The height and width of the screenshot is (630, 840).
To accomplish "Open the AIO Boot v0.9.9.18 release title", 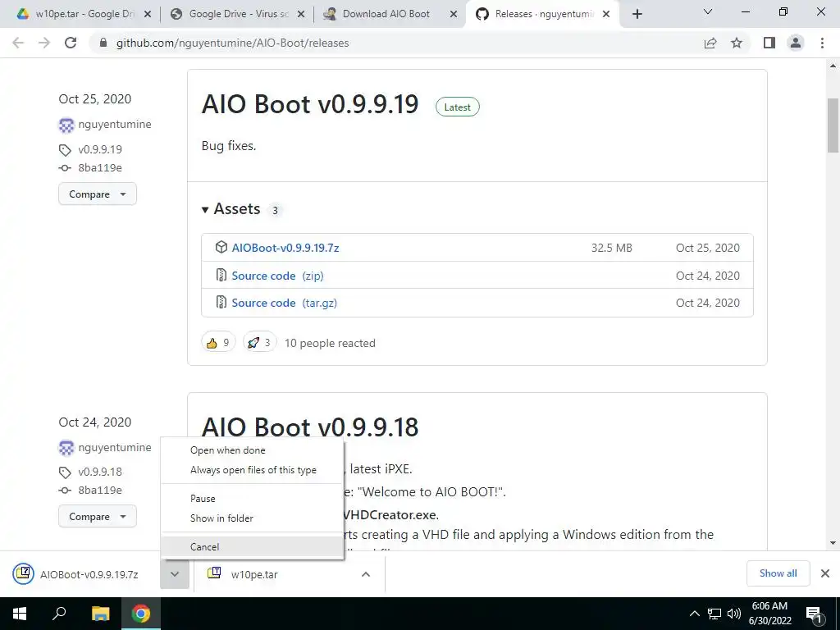I will (309, 427).
